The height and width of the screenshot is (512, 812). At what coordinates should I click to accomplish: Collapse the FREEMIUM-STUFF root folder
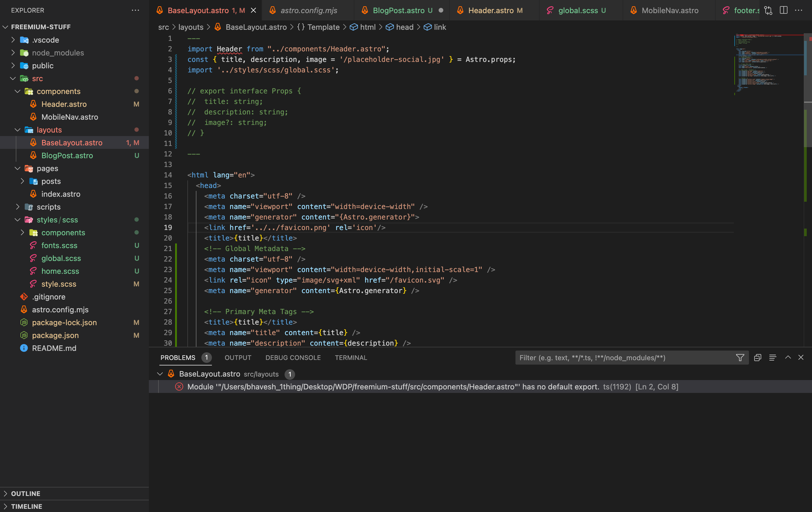click(5, 27)
